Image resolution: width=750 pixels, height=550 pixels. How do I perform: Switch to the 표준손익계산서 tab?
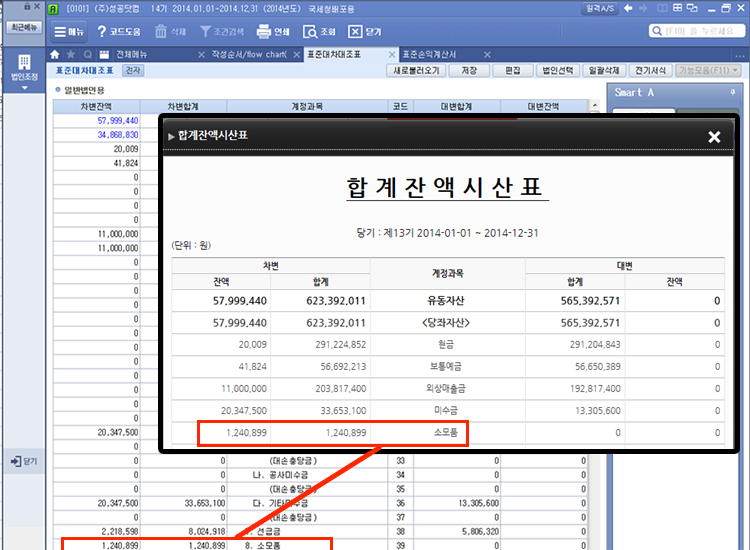[x=429, y=55]
